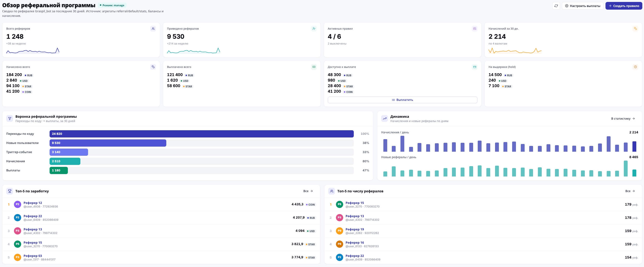
Task: Click the user-plus icon in Приведено рефералов card
Action: 314,28
